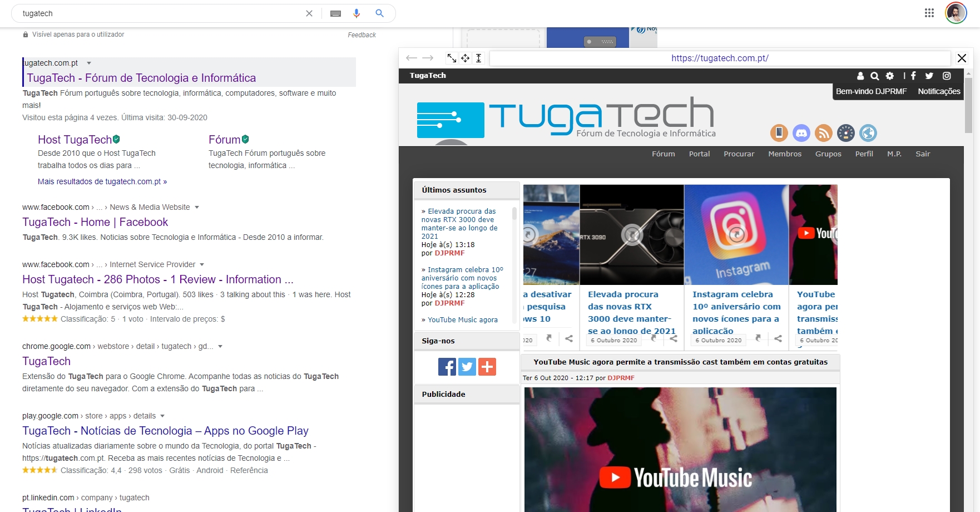Click the preview page vertical scrollbar
Screen dimensions: 980x512
click(x=968, y=106)
